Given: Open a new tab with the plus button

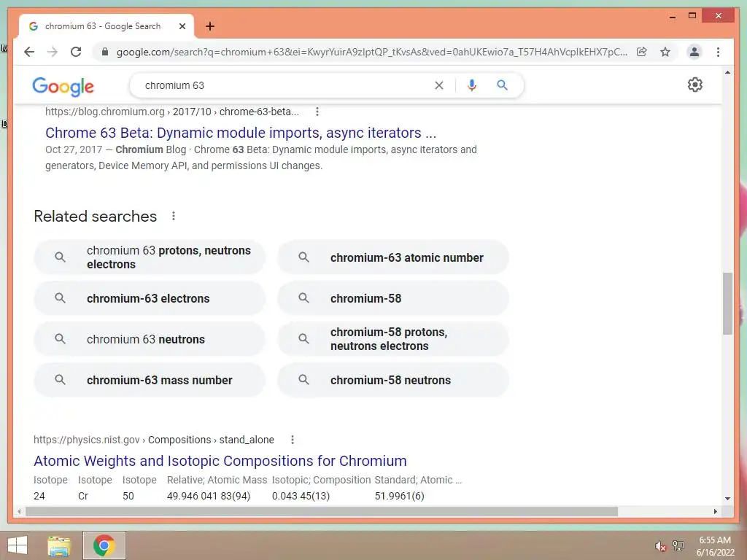Looking at the screenshot, I should pos(209,26).
